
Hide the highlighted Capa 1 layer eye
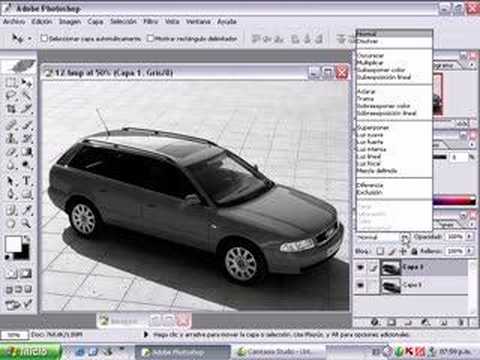coord(361,268)
